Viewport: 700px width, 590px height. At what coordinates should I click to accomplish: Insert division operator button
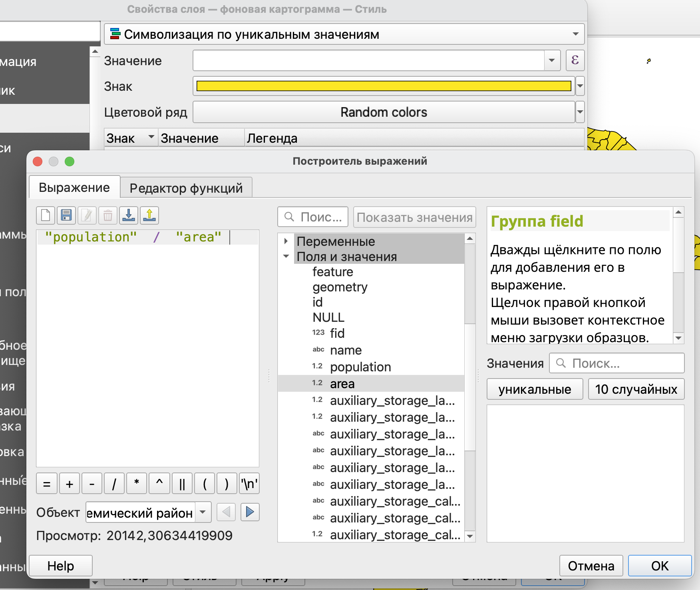(114, 484)
